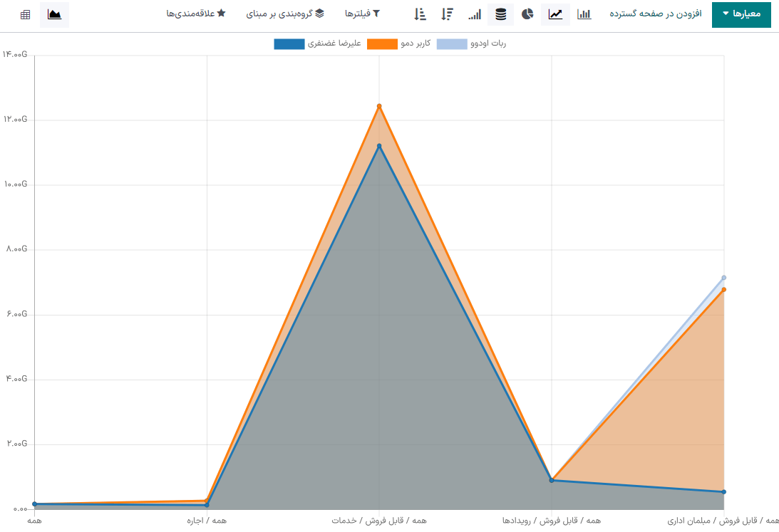Hide کاربر دمو series via legend

[382, 44]
